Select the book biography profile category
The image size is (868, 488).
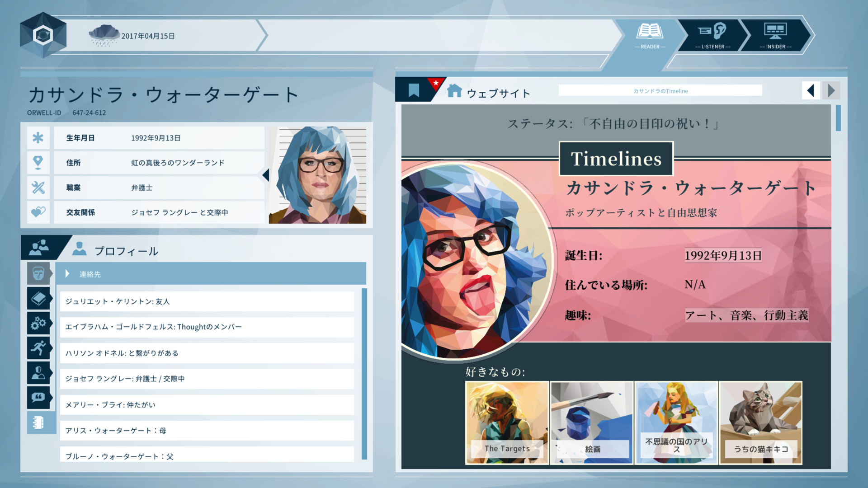tap(38, 298)
